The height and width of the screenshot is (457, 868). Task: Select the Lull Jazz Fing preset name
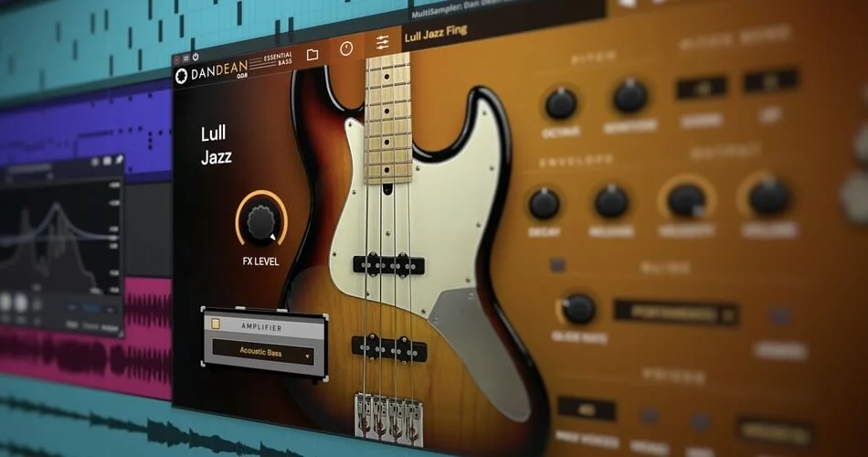tap(436, 33)
